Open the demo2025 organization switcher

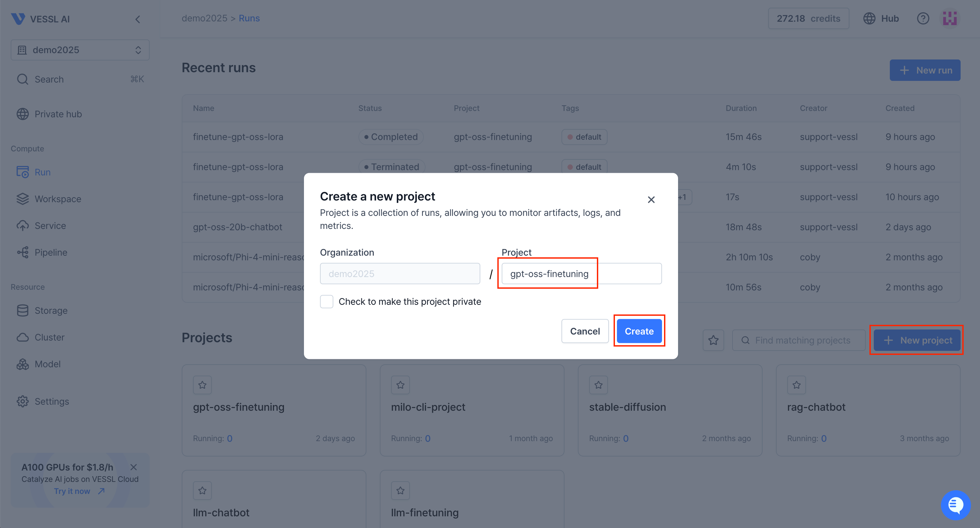coord(80,50)
